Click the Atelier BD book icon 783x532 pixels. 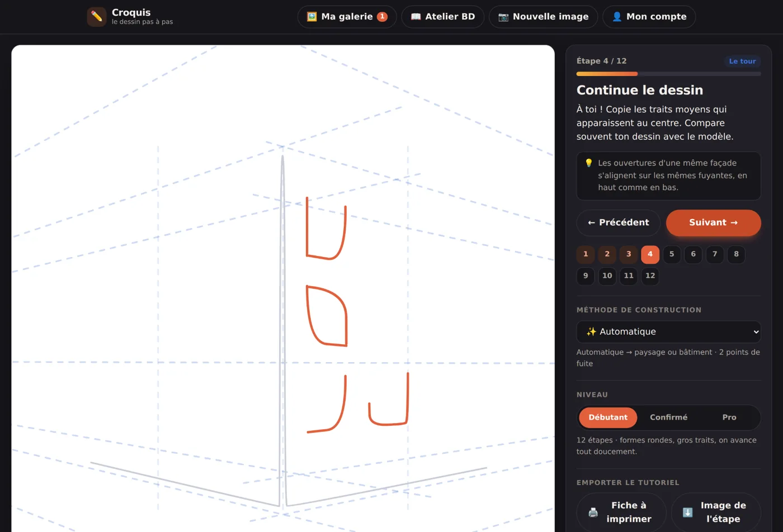416,17
